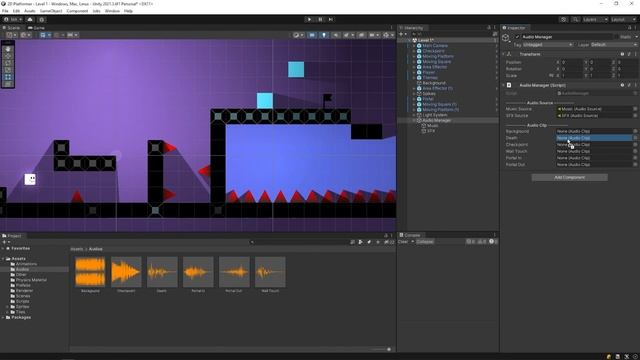Screen dimensions: 640x360
Task: Open the undo history icon in the top toolbar
Action: click(564, 19)
